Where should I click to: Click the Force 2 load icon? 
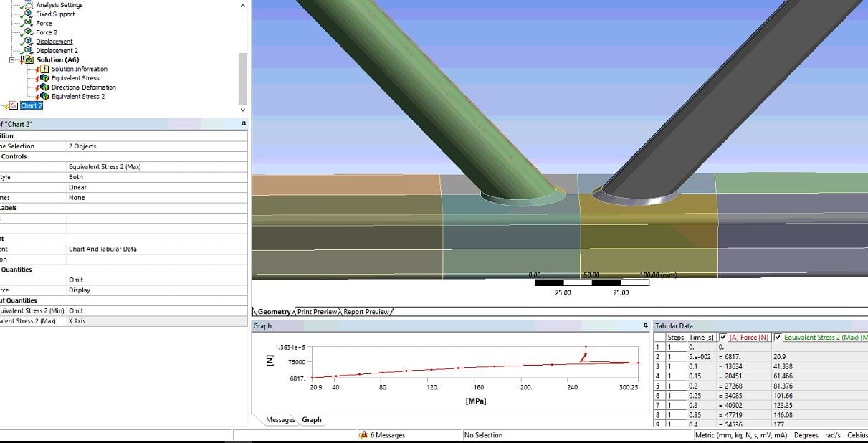point(28,32)
